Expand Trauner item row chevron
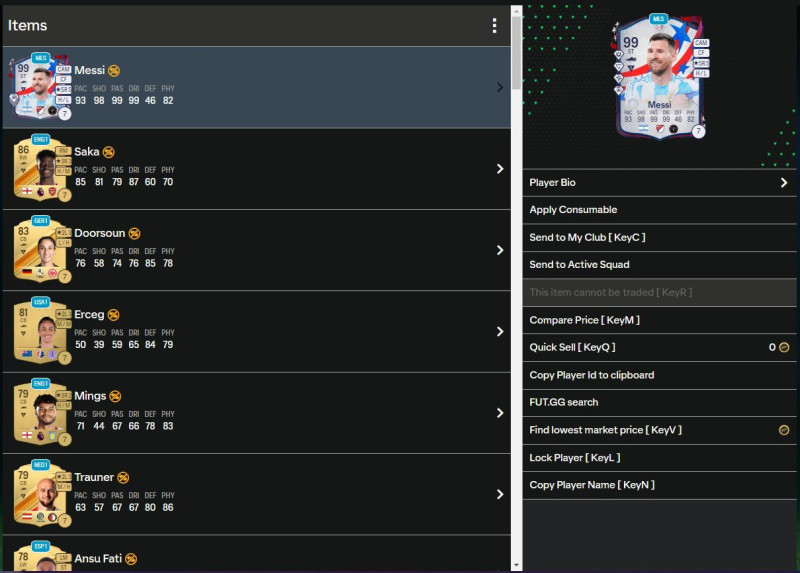Viewport: 800px width, 573px height. pos(500,494)
